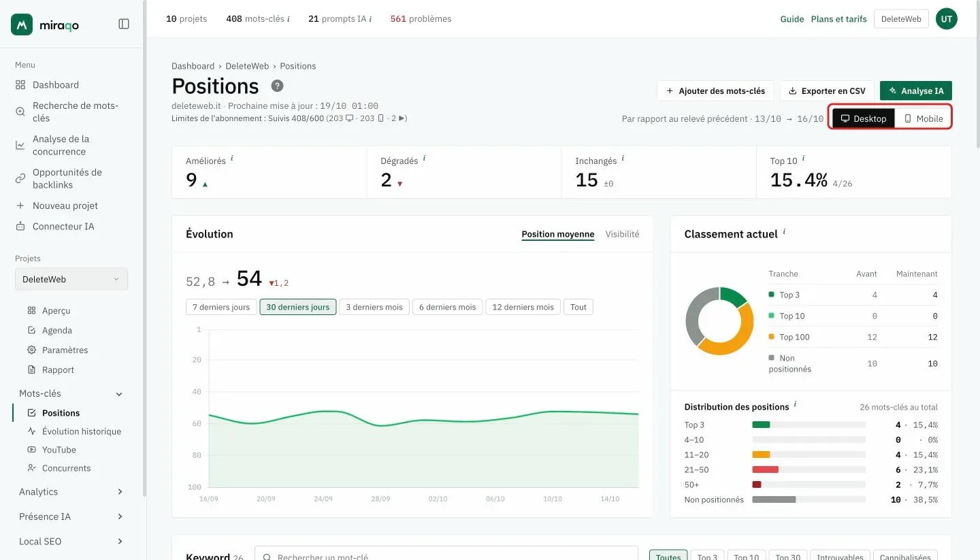Open the DeleteWeb project dropdown
Screen dimensions: 980x560
click(x=71, y=279)
